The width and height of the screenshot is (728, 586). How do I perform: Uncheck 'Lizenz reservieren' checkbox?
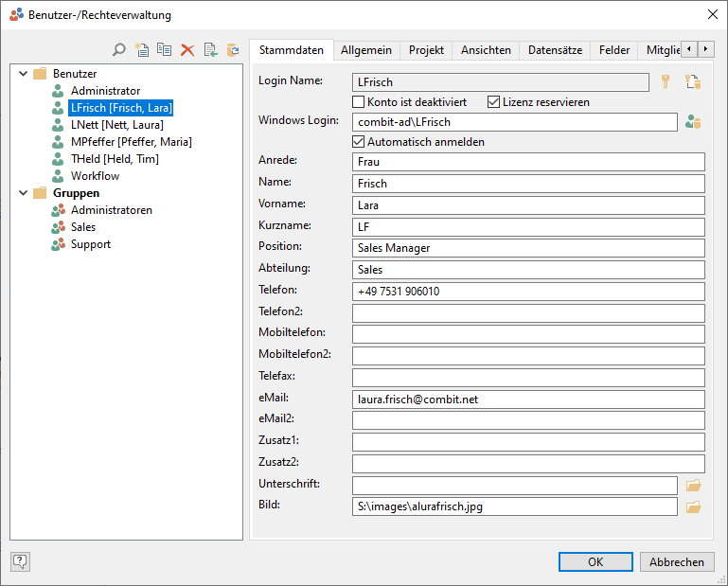(494, 102)
